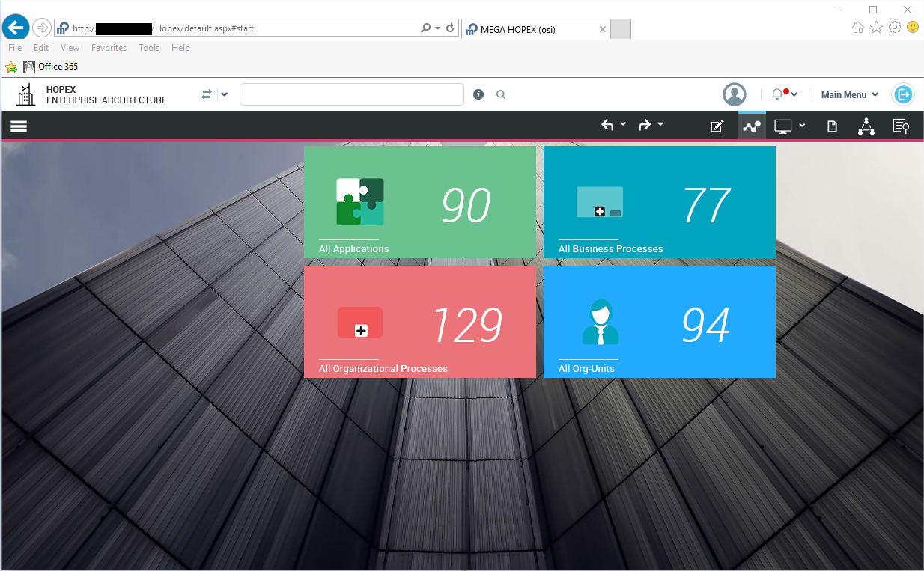The image size is (924, 571).
Task: Open the monitor display dropdown arrow
Action: tap(802, 126)
